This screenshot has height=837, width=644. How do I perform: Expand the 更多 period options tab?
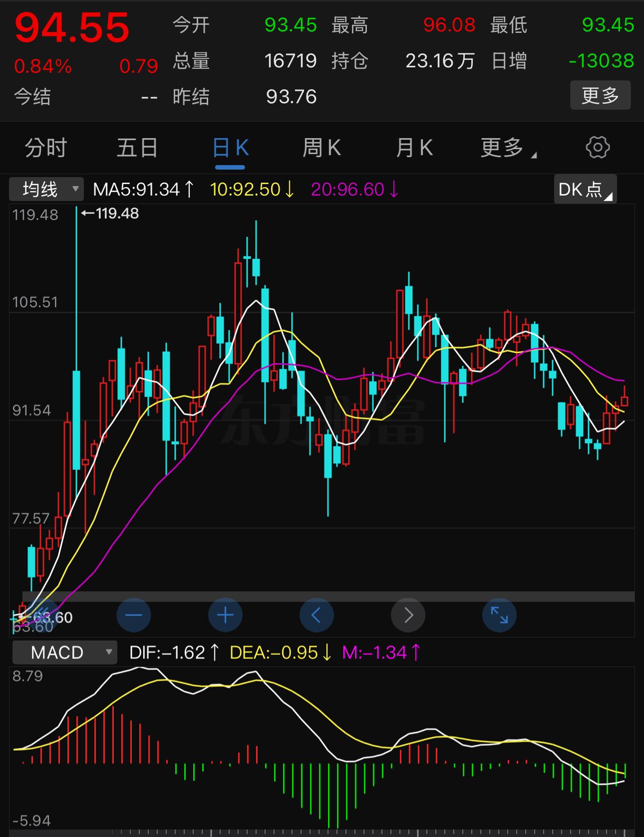(x=508, y=148)
